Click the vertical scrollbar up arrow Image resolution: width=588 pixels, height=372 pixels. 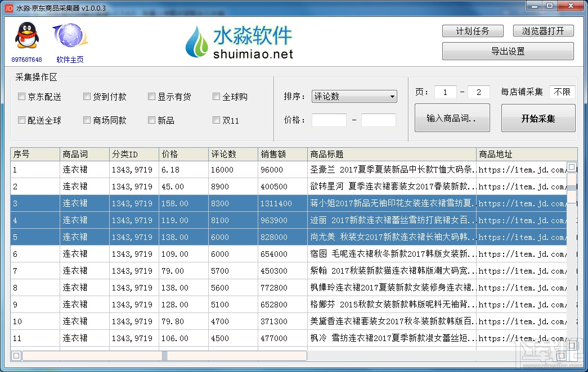[x=572, y=167]
